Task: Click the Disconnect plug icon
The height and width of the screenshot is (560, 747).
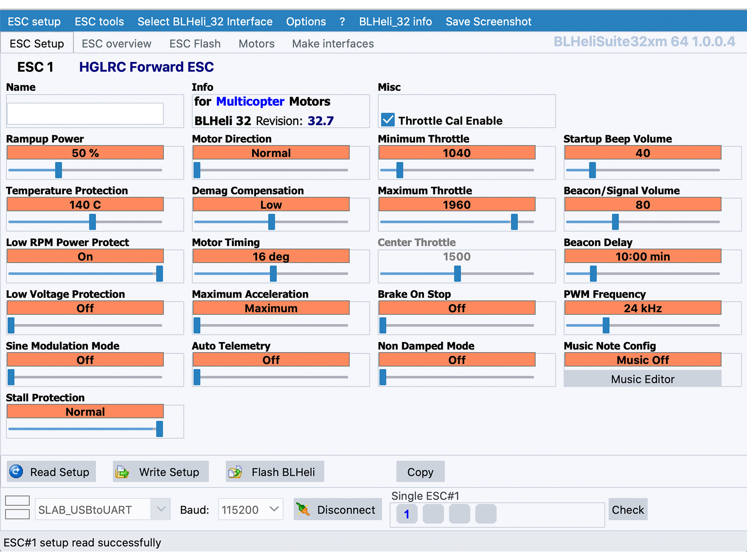Action: click(x=303, y=509)
